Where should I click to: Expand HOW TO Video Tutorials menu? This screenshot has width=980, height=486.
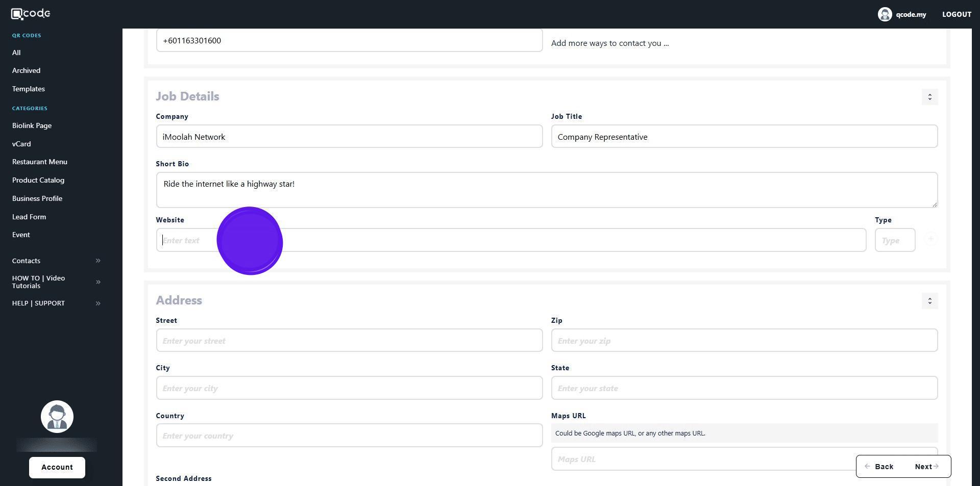97,282
